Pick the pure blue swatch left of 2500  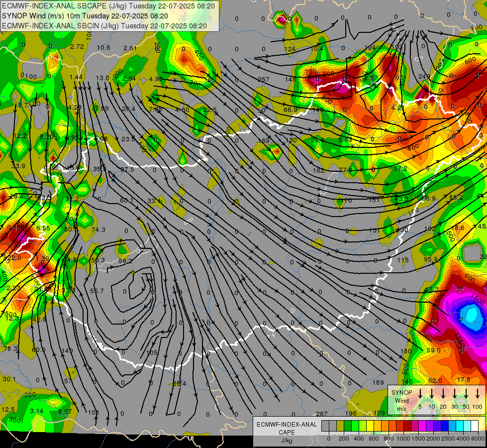pos(444,426)
